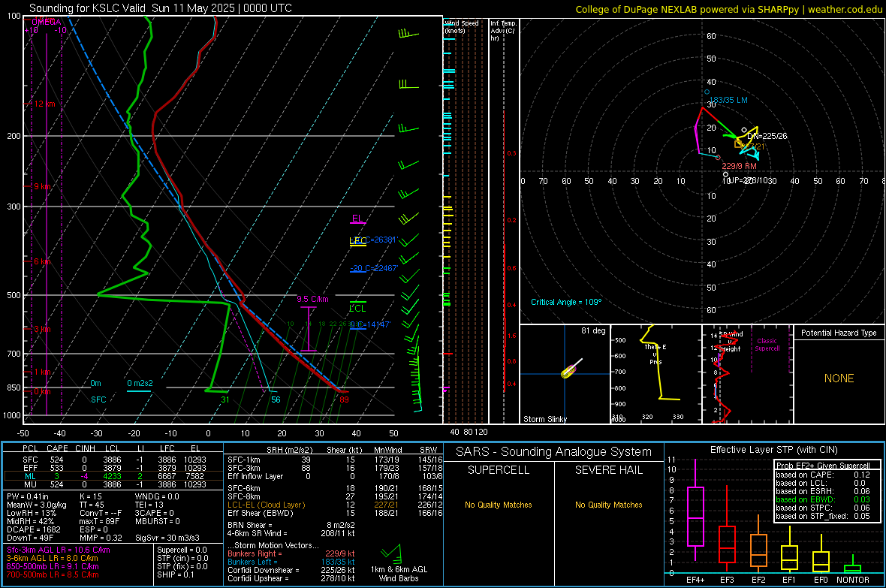This screenshot has height=588, width=886.
Task: Click the 'Supercell = 0.0' composite value
Action: 182,550
